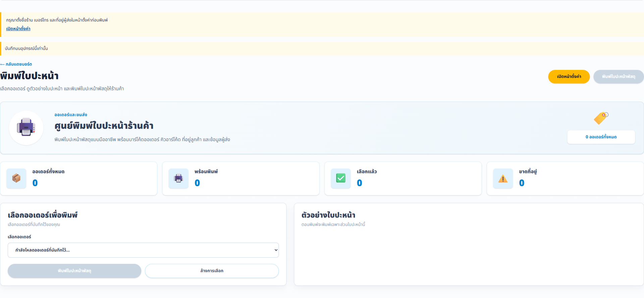Click the ล้างการเลือก button
This screenshot has width=644, height=298.
(212, 271)
